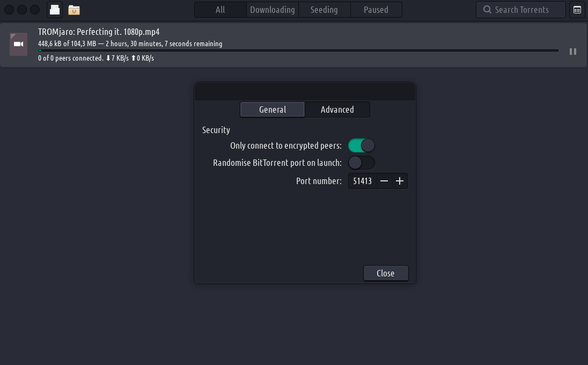588x365 pixels.
Task: Switch to the Seeding filter
Action: [324, 10]
